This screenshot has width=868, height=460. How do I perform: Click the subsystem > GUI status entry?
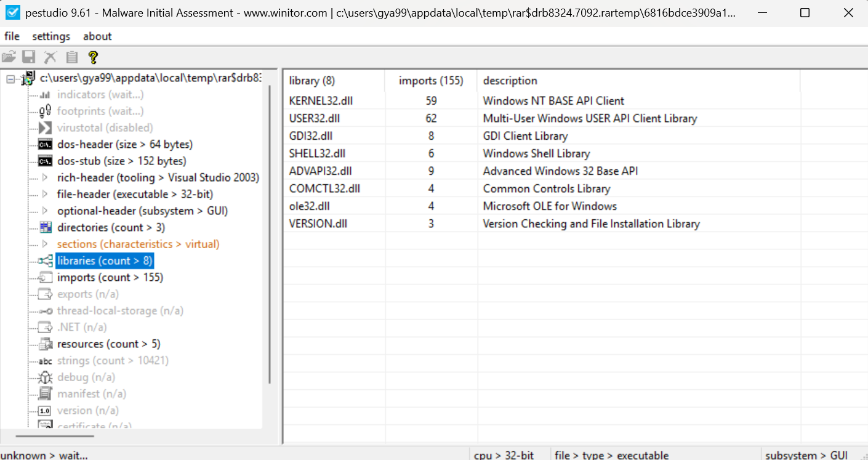(x=806, y=455)
